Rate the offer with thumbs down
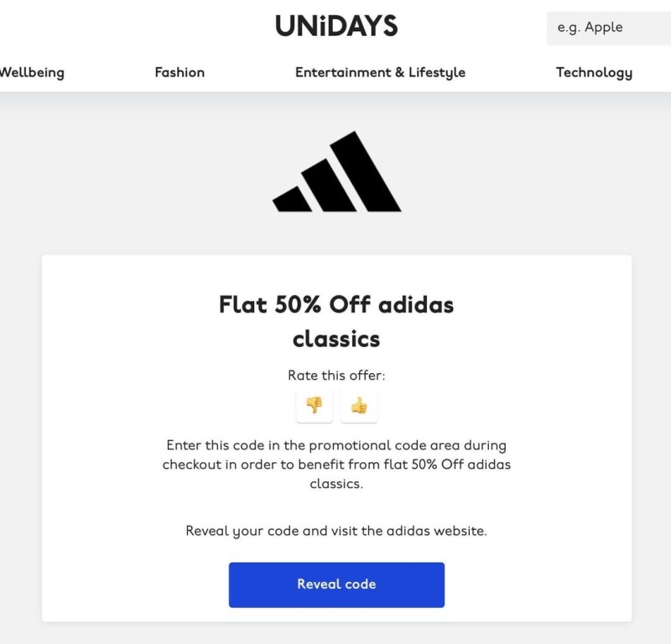This screenshot has width=671, height=644. 315,406
